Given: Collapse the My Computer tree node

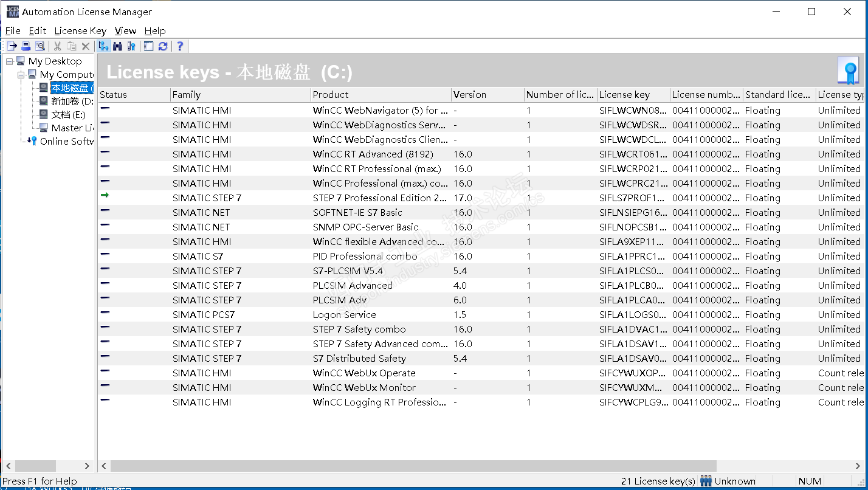Looking at the screenshot, I should click(x=21, y=74).
